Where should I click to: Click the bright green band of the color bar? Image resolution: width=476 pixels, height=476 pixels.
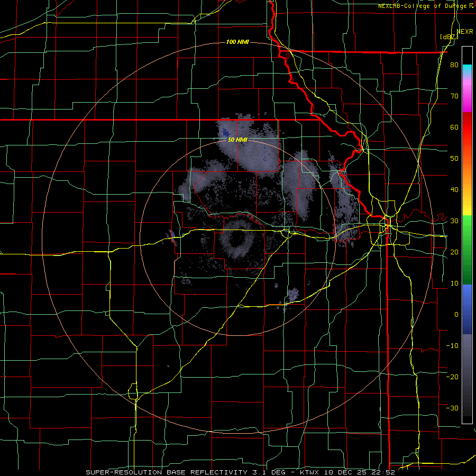[x=467, y=231]
